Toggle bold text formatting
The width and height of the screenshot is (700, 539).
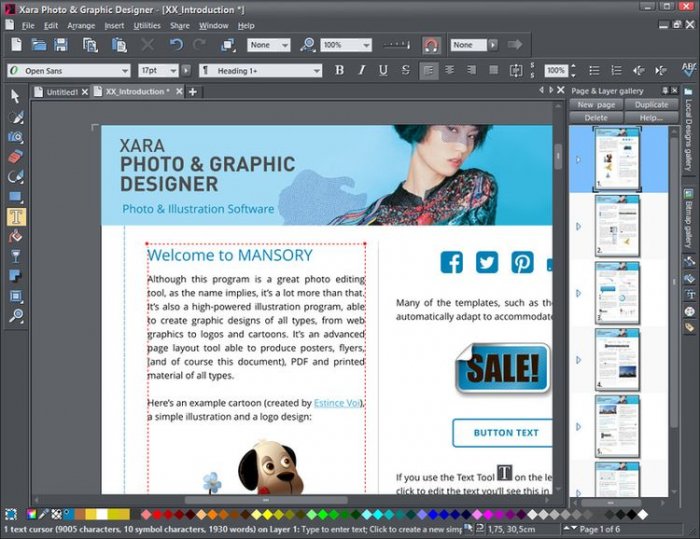point(339,70)
